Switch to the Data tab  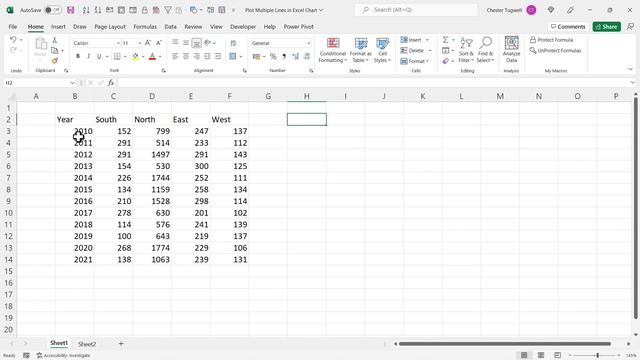tap(171, 27)
